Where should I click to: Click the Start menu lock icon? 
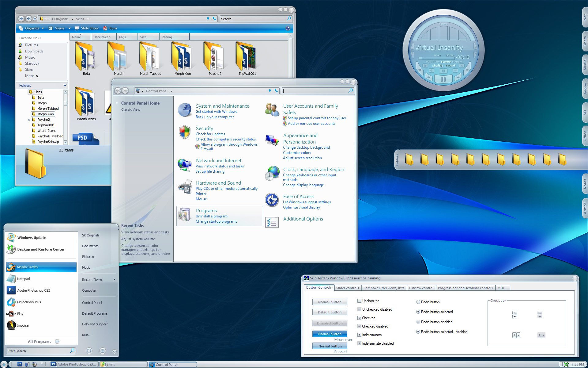coord(103,351)
